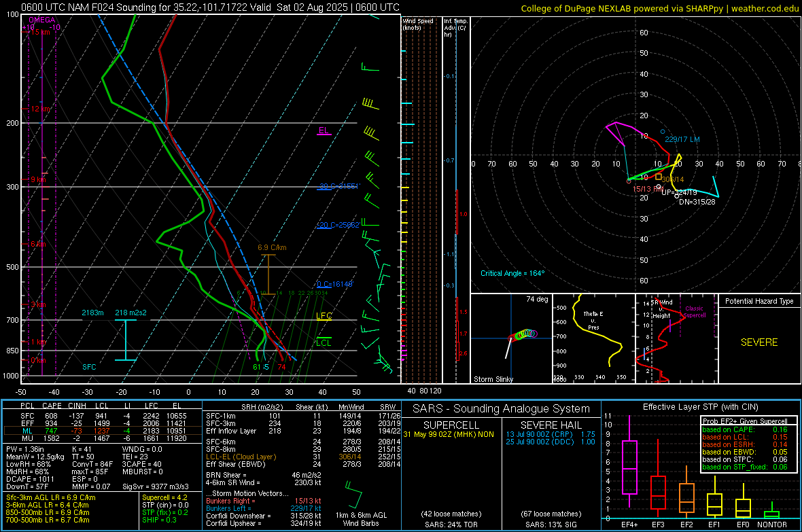Click the 13 Jul 90 00Z (CRP) hail analog
802x532 pixels.
point(551,433)
